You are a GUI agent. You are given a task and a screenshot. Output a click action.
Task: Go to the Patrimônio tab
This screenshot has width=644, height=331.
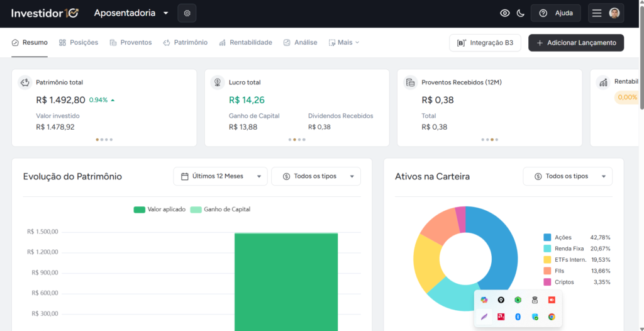pyautogui.click(x=186, y=42)
